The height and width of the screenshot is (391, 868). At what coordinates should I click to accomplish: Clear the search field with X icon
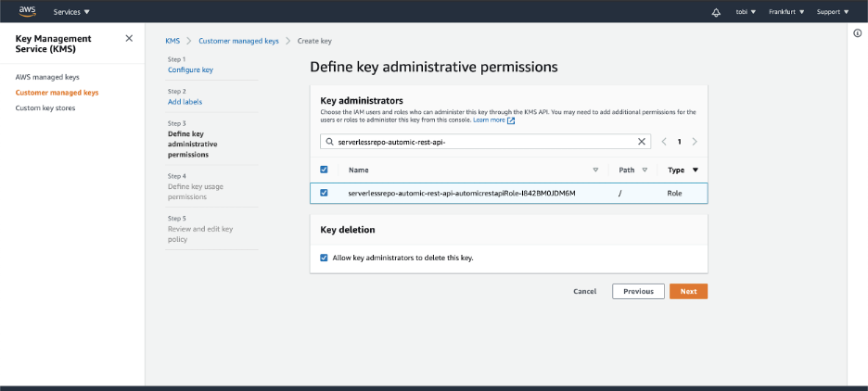point(642,142)
